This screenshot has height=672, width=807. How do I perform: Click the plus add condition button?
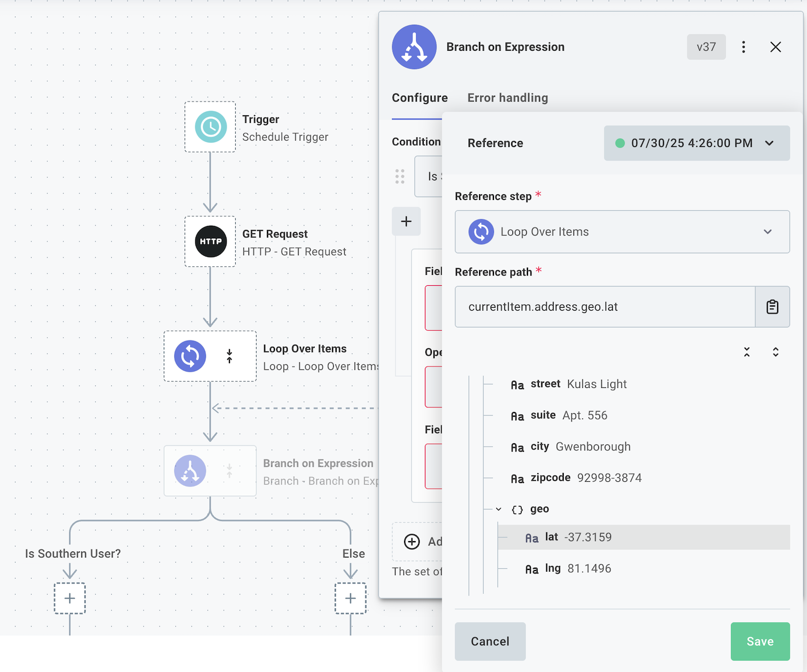pos(406,221)
